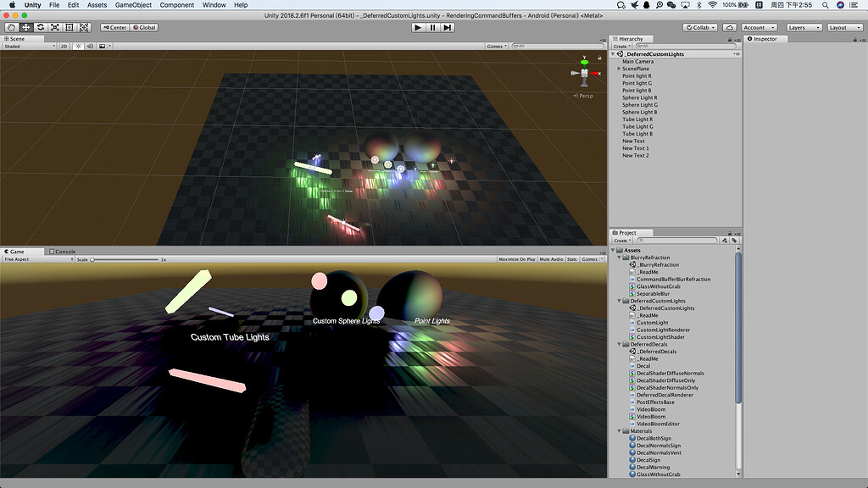868x488 pixels.
Task: Select the Rect transform tool
Action: click(70, 27)
